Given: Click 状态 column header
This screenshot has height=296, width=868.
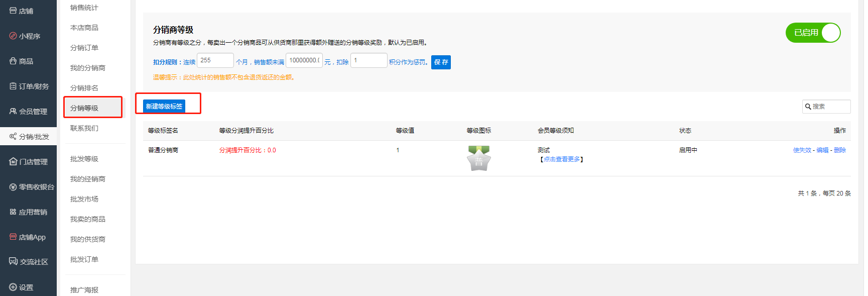Looking at the screenshot, I should coord(685,131).
